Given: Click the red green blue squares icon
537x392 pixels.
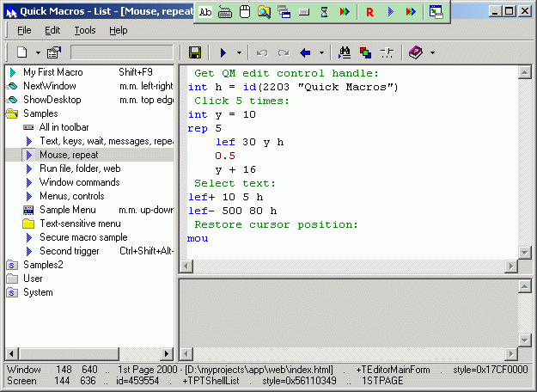Looking at the screenshot, I should tap(365, 52).
